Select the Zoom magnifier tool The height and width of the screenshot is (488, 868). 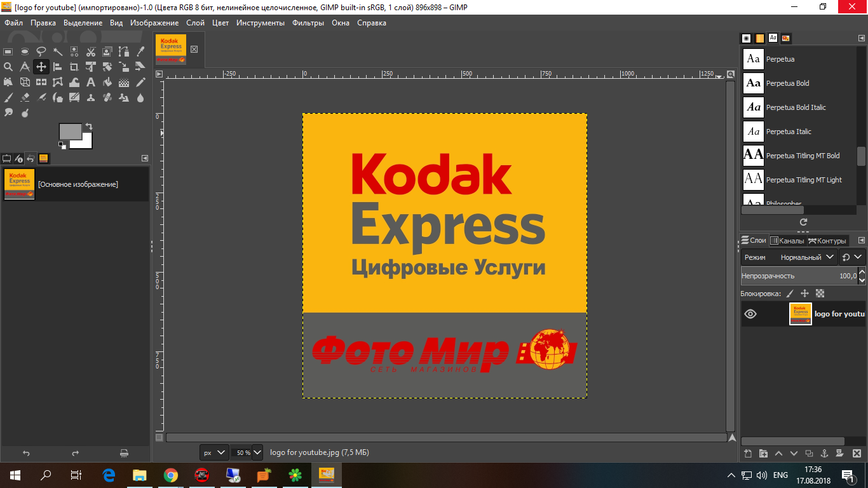click(8, 67)
